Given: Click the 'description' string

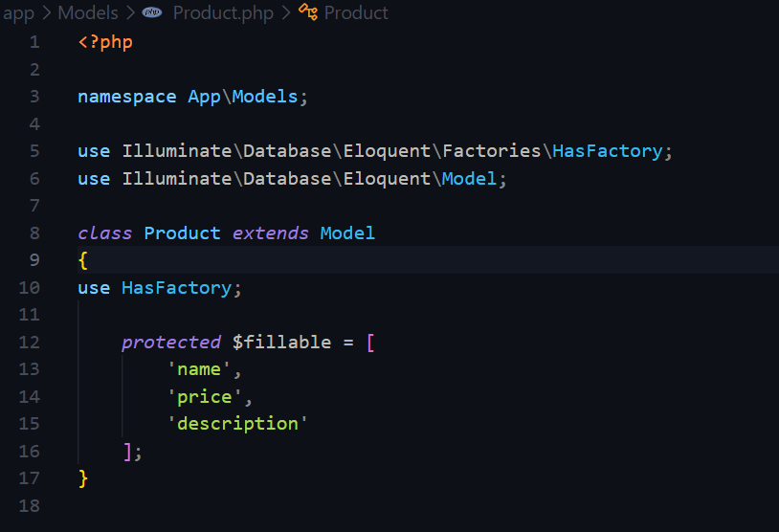Looking at the screenshot, I should [x=237, y=424].
